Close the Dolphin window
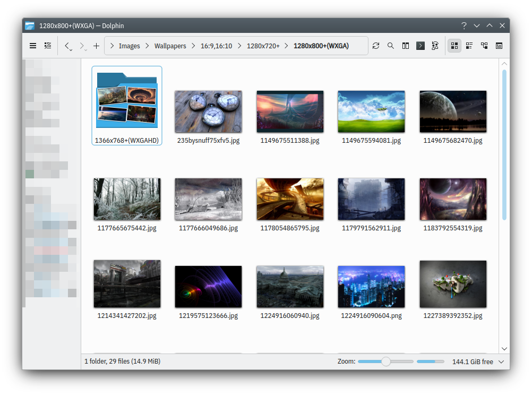The width and height of the screenshot is (532, 396). pyautogui.click(x=502, y=26)
